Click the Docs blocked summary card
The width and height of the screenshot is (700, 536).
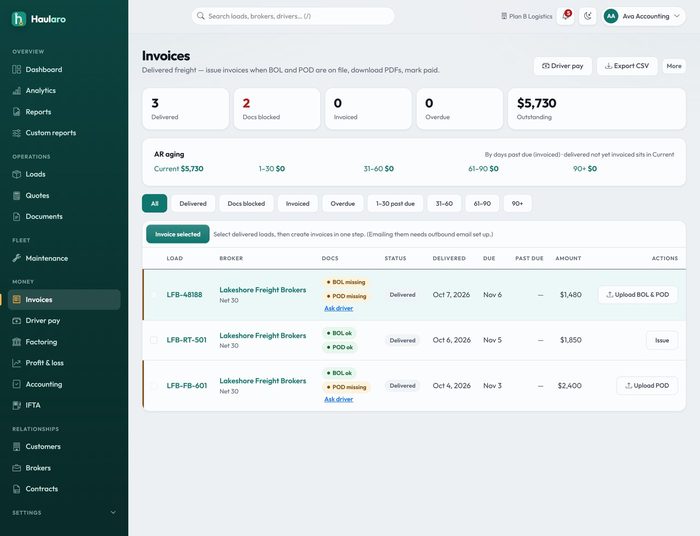[277, 109]
